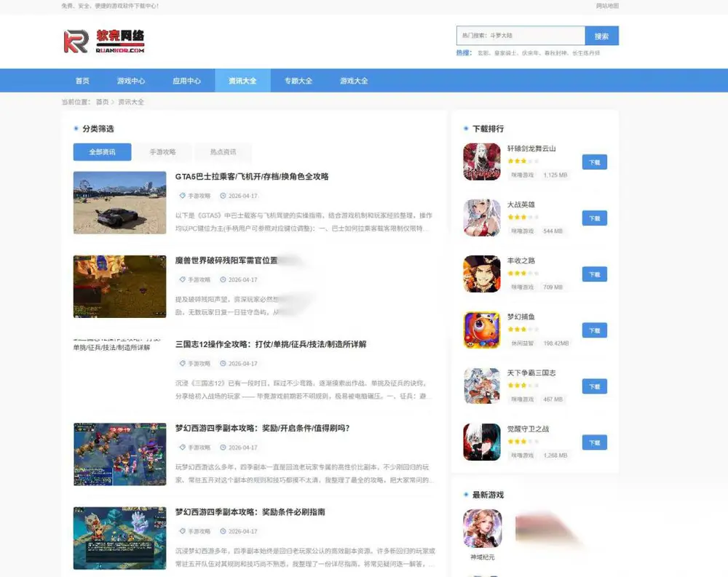Download 天下争霸三国志 with 下载 button
The width and height of the screenshot is (728, 577).
click(595, 386)
